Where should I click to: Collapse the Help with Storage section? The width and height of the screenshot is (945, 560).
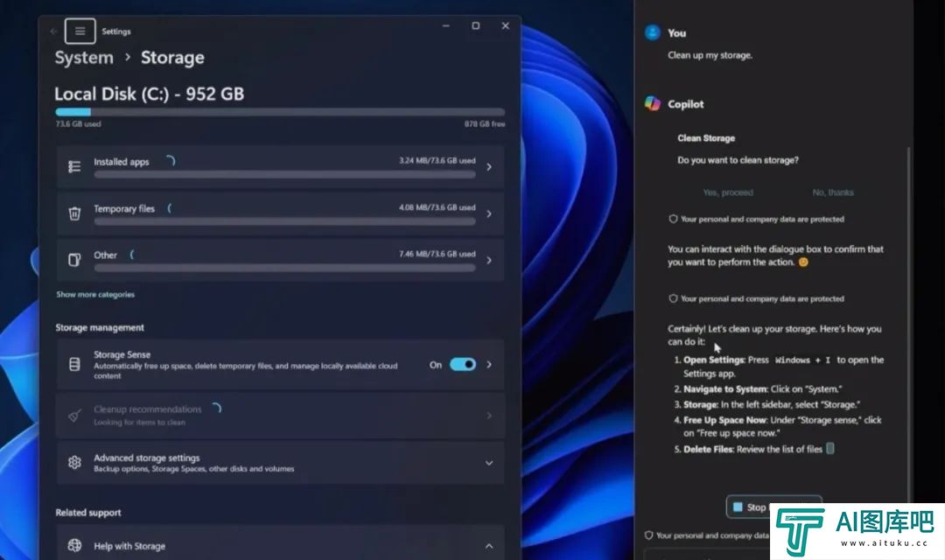(x=489, y=546)
